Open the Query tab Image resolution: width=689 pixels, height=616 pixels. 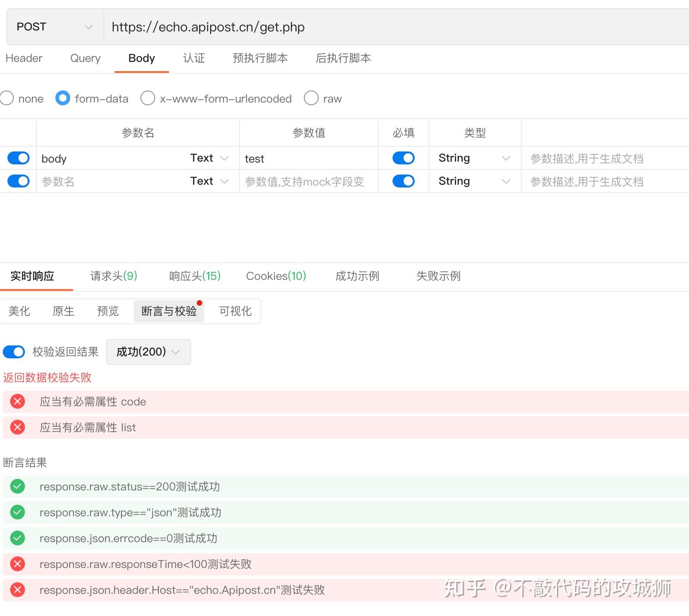85,58
